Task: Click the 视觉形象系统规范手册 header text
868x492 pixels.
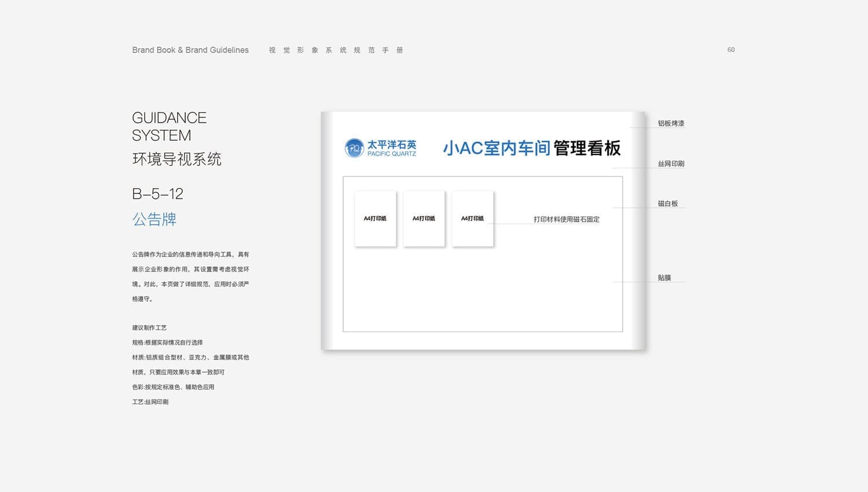Action: pos(336,50)
